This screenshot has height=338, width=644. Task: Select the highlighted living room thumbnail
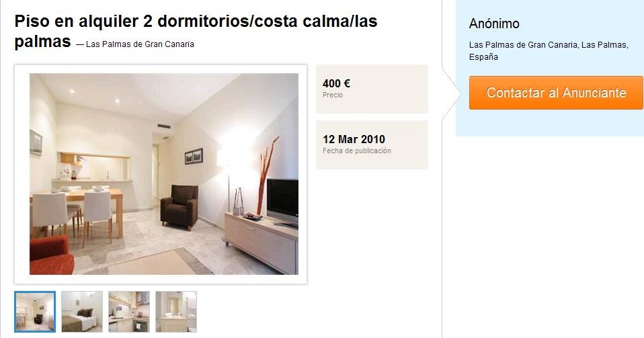point(35,312)
